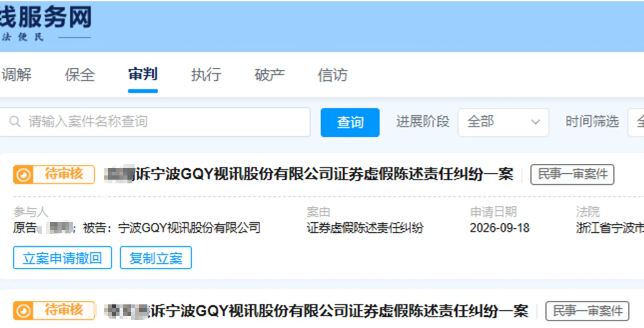The width and height of the screenshot is (644, 328).
Task: Open the first 诉宁波GQY视讯 case title
Action: [309, 174]
